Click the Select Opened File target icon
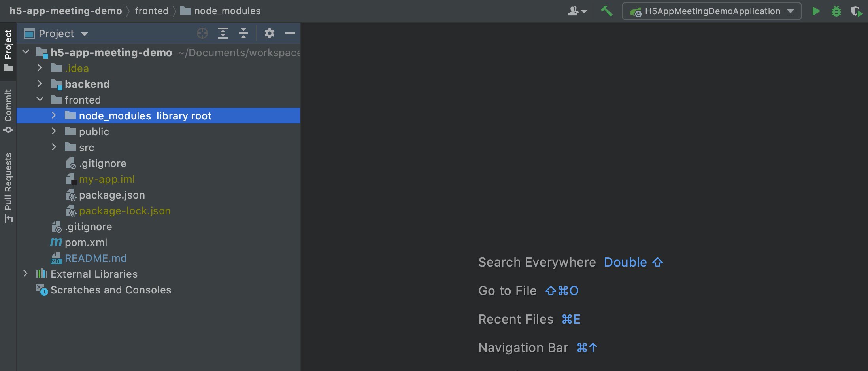 point(202,34)
